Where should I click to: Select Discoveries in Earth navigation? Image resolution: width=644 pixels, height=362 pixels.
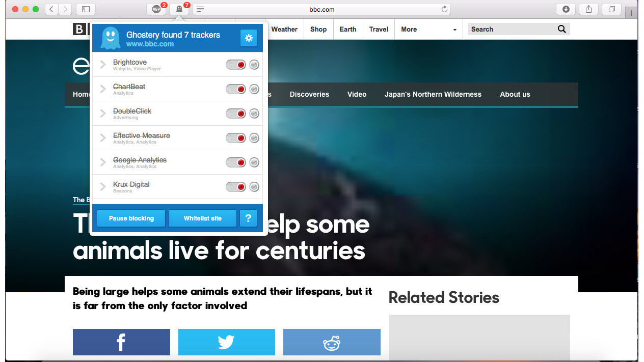click(309, 94)
